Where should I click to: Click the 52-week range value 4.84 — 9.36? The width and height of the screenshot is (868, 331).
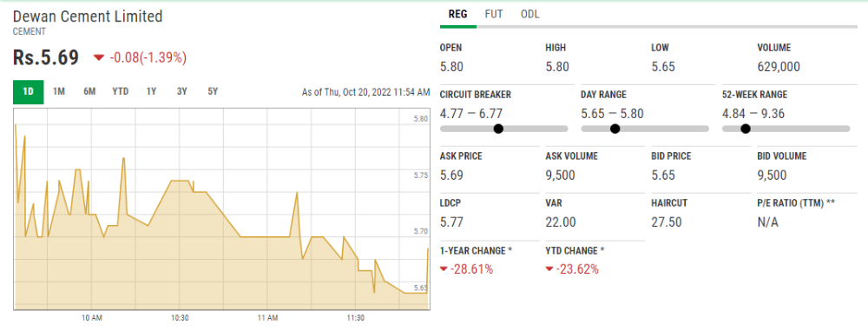tap(753, 114)
